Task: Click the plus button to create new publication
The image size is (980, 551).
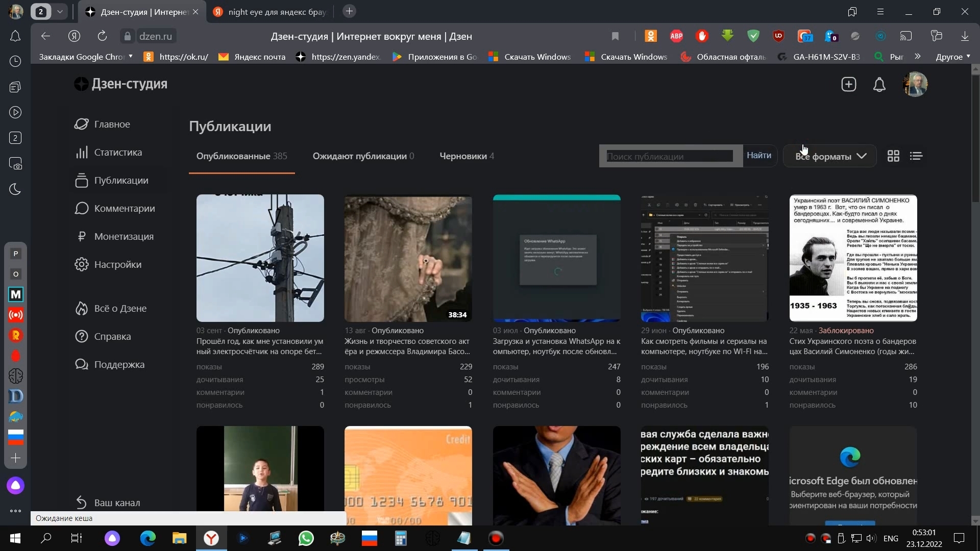Action: click(x=848, y=84)
